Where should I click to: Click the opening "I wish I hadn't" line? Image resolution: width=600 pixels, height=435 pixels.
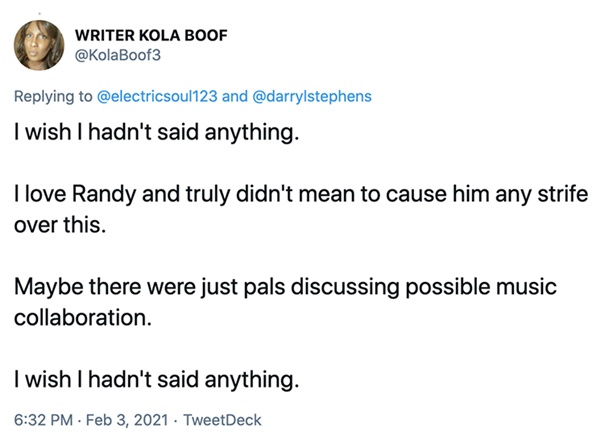pos(155,133)
